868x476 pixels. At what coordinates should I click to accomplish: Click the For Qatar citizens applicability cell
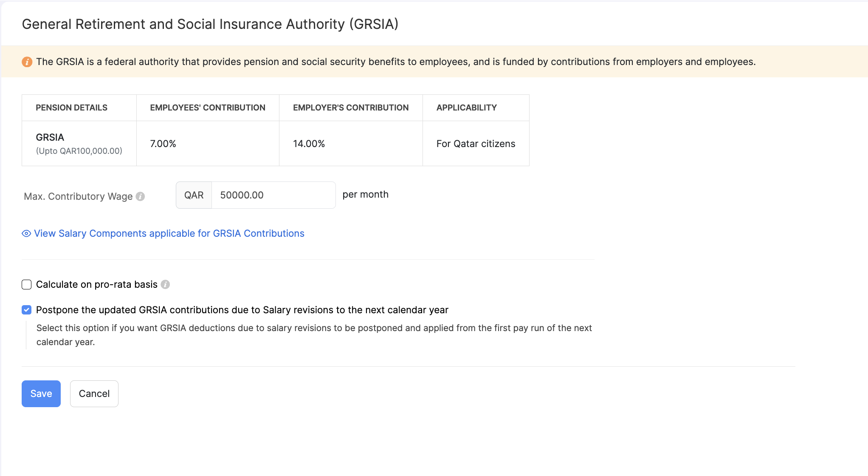[x=476, y=144]
